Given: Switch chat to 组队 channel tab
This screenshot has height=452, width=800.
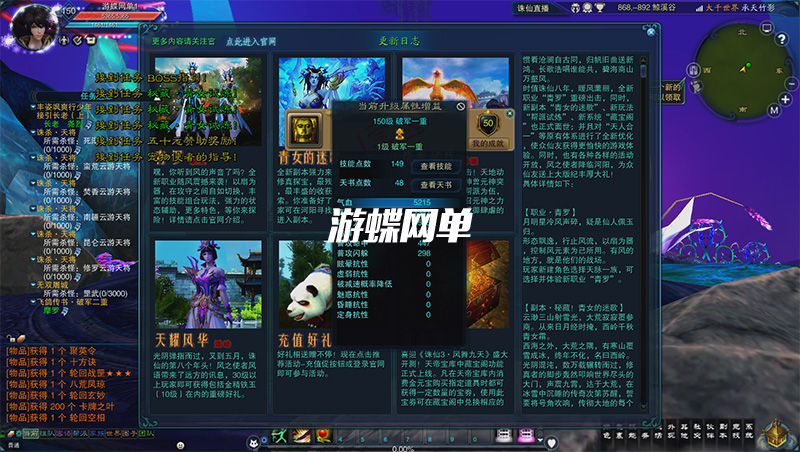Looking at the screenshot, I should coord(47,434).
